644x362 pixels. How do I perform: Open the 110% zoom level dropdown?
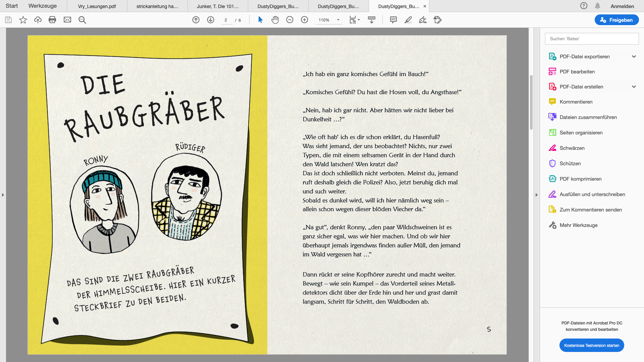(x=338, y=20)
